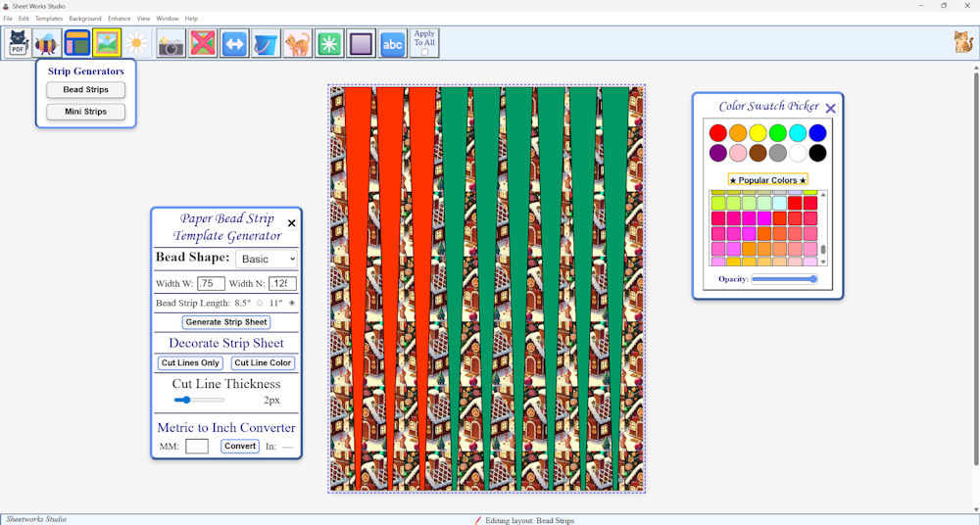Click the main window vertical scrollbar
Viewport: 980px width, 525px height.
[976, 268]
